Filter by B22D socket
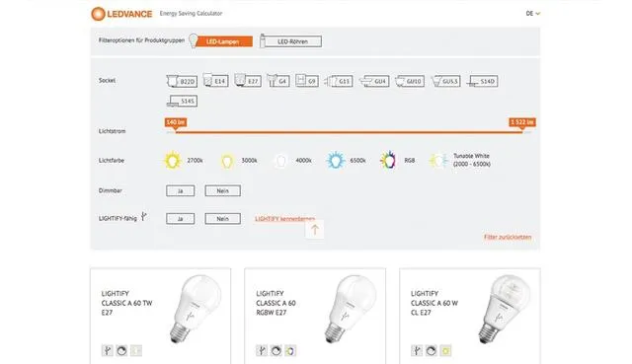 182,81
